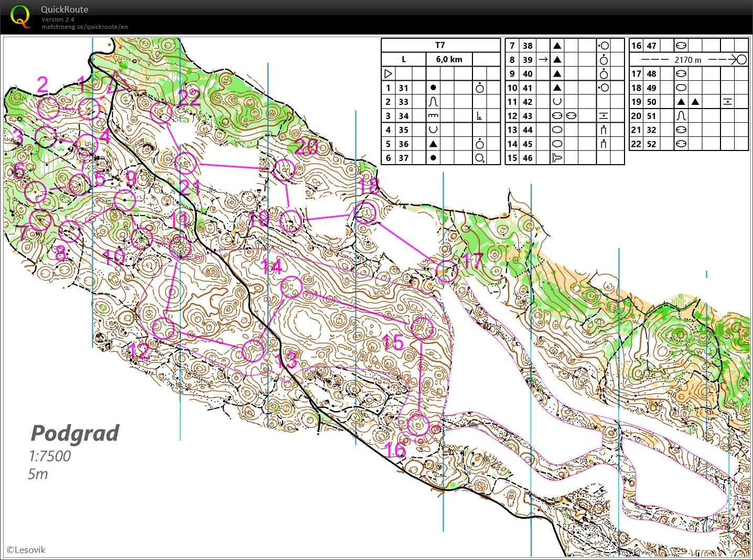This screenshot has height=560, width=753.
Task: Click the oval symbol in code 44 row
Action: [x=557, y=130]
